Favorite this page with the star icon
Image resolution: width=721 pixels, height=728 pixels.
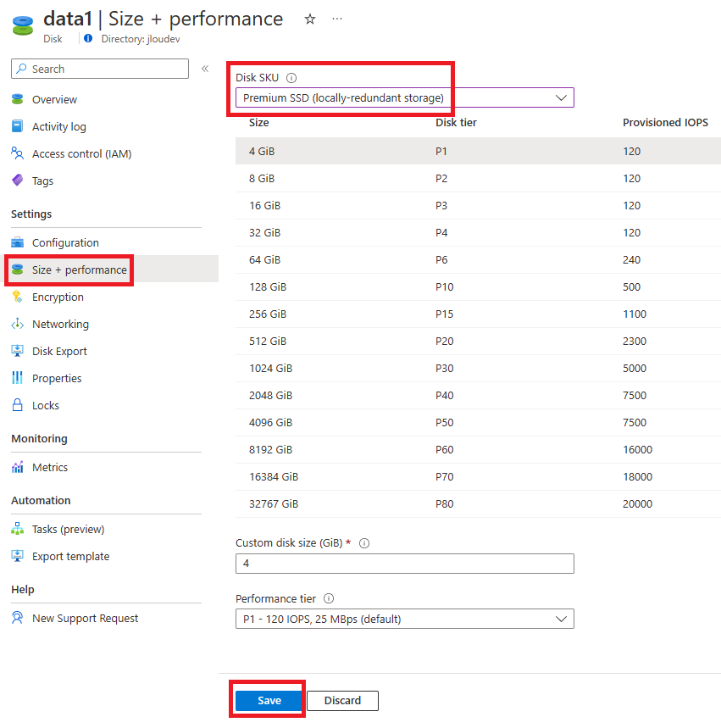[x=309, y=19]
